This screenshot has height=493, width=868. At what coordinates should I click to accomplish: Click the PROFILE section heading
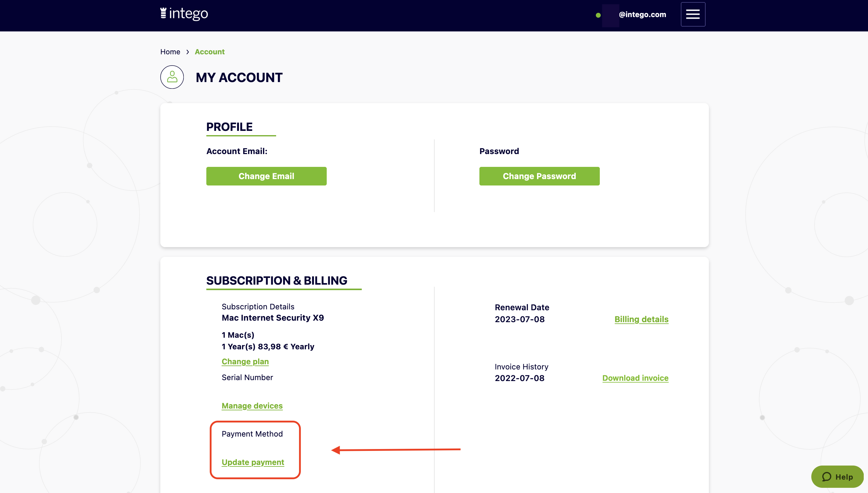(x=229, y=127)
